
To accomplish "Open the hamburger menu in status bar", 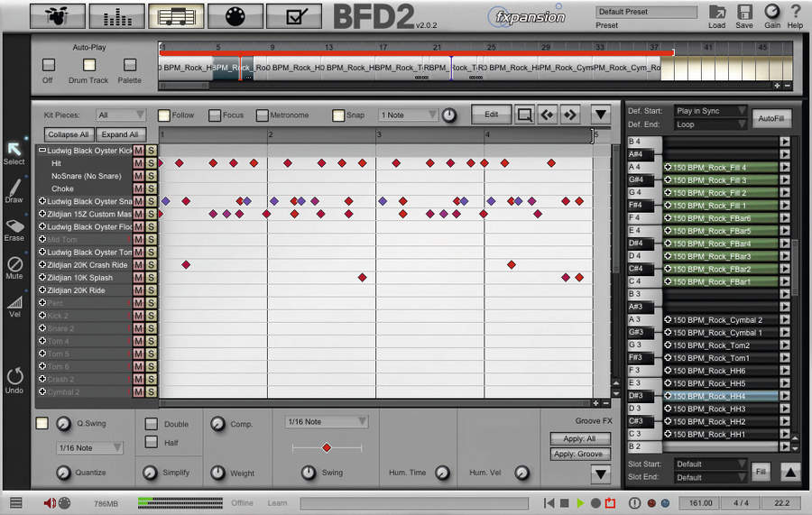I will [16, 502].
